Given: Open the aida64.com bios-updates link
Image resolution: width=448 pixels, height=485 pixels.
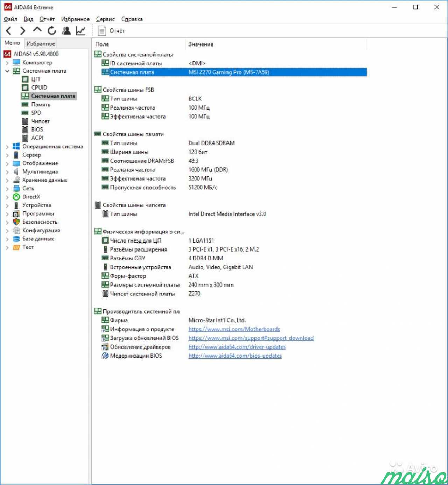Looking at the screenshot, I should pyautogui.click(x=235, y=356).
